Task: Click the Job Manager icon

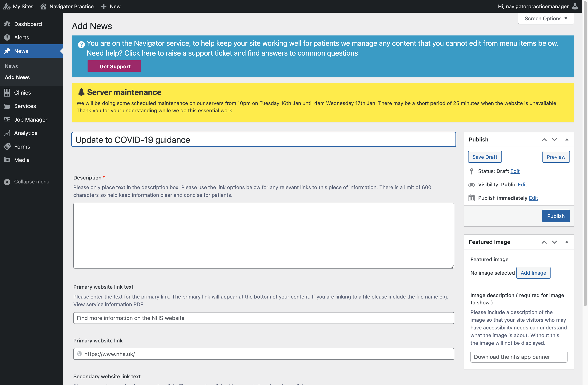Action: pos(7,119)
